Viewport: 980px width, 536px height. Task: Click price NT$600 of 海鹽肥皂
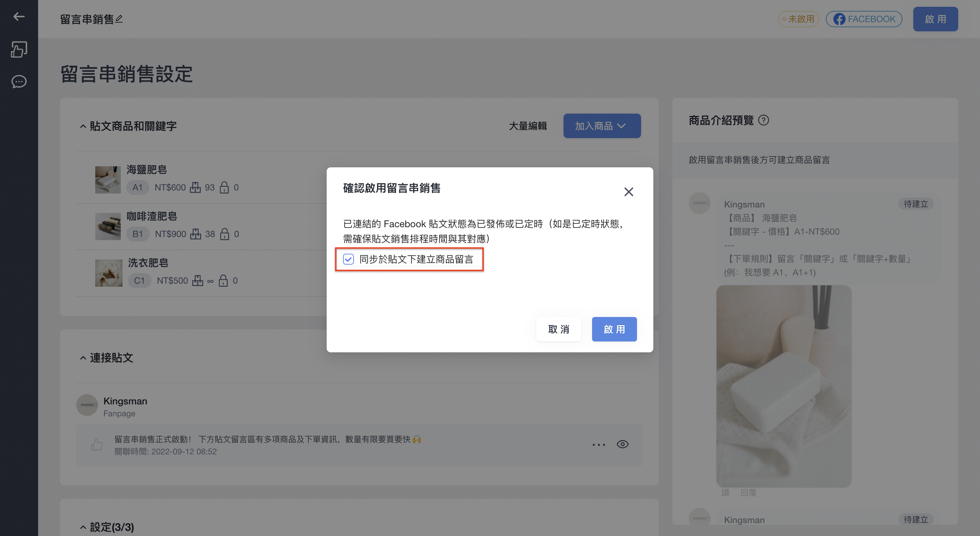[x=170, y=187]
